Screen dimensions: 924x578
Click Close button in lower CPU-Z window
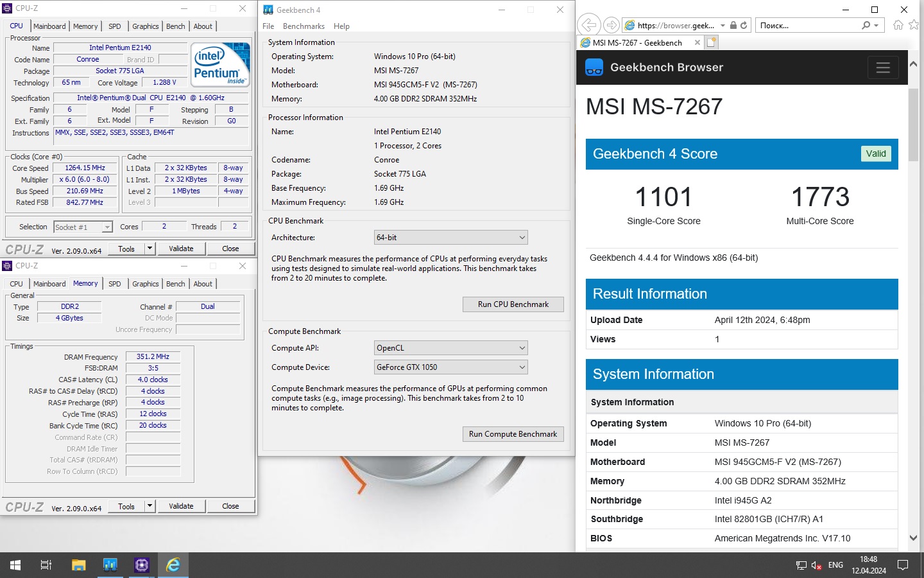point(230,506)
